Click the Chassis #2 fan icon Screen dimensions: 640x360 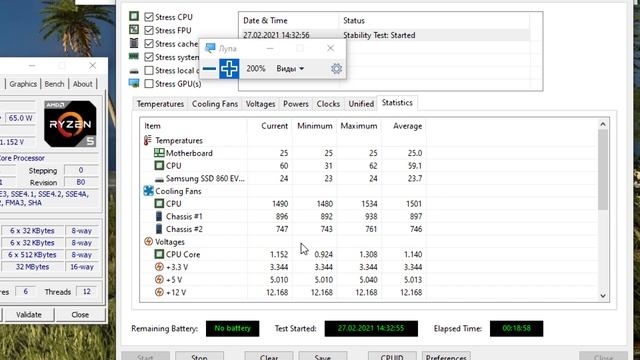159,229
